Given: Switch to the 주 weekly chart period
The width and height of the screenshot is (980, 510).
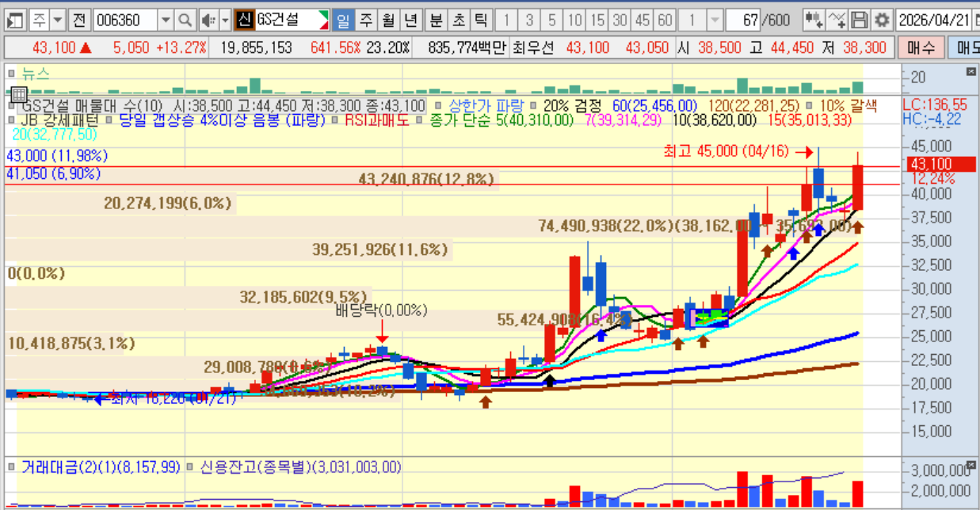Looking at the screenshot, I should point(365,19).
